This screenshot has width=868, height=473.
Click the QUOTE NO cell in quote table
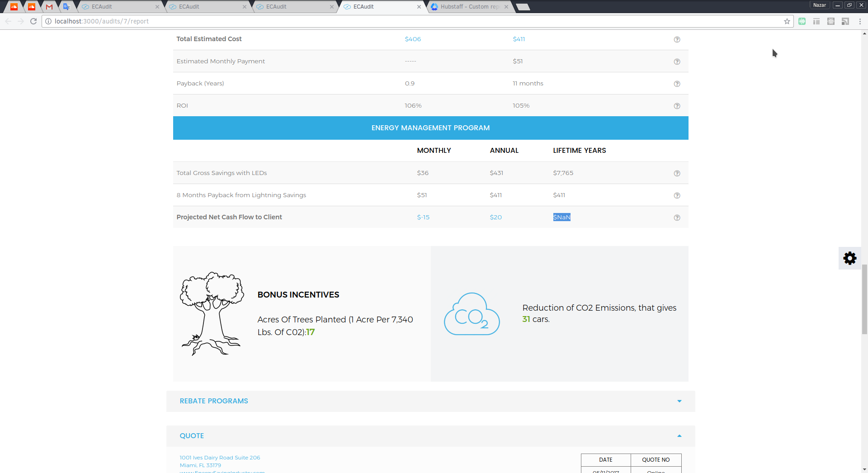656,460
